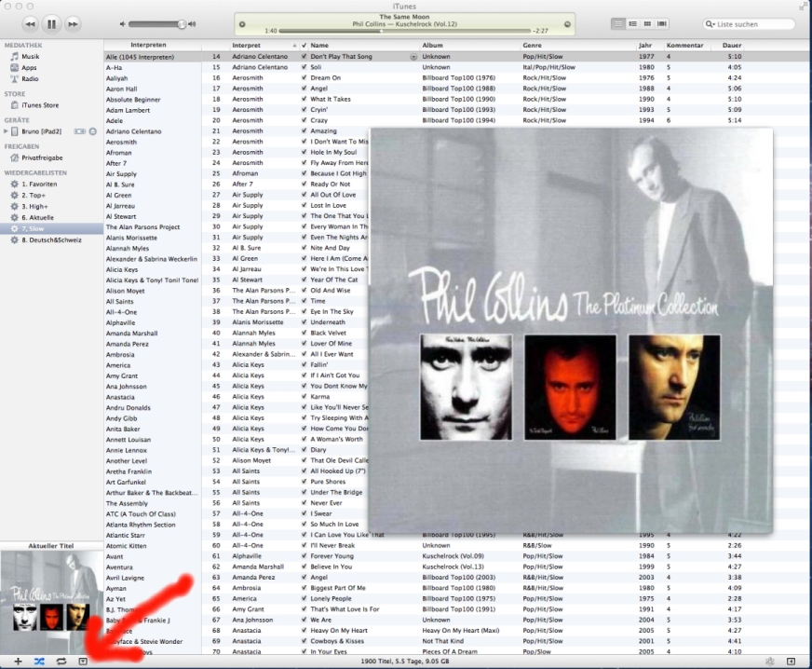812x669 pixels.
Task: Sort songs by the Interpret column header
Action: [247, 45]
